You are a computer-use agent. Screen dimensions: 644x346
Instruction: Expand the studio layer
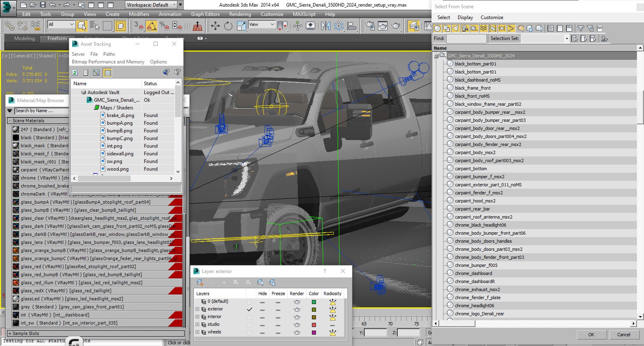pyautogui.click(x=197, y=325)
